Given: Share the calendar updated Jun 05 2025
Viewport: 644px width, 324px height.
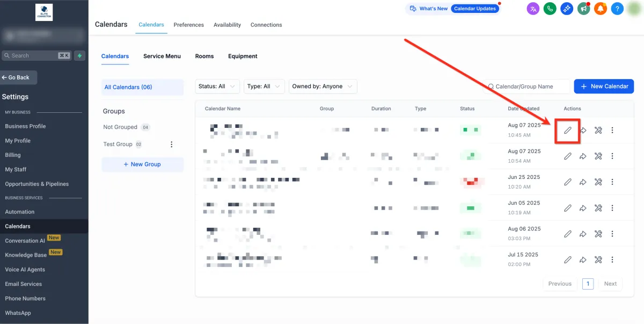Looking at the screenshot, I should pos(583,208).
